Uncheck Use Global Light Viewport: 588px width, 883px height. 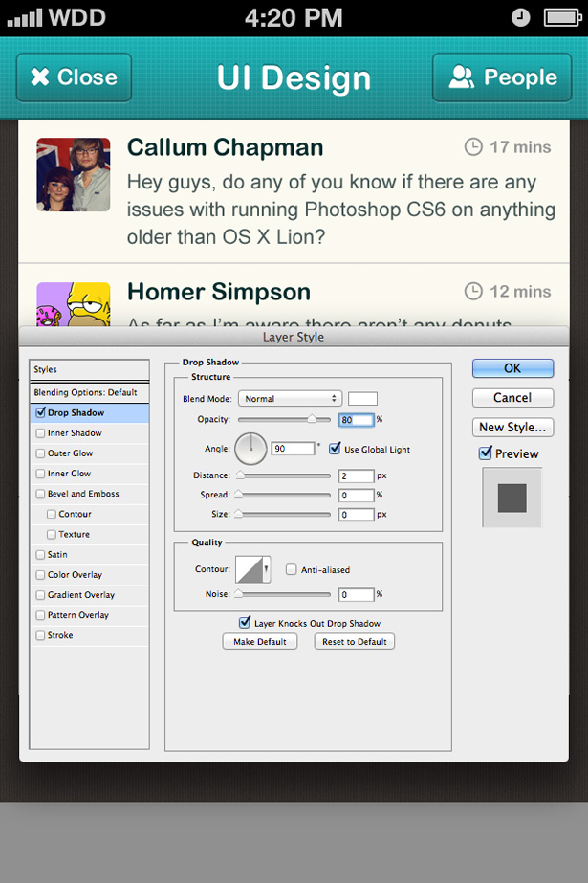(335, 448)
